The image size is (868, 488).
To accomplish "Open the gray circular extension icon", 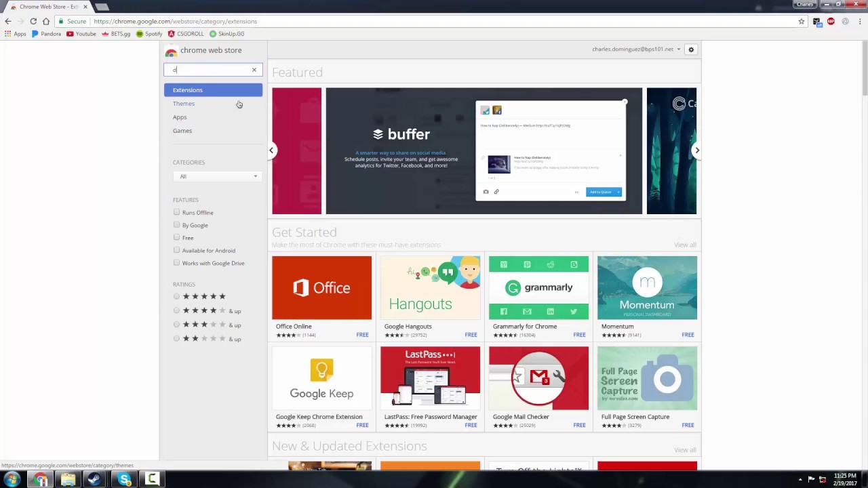I will coord(845,21).
